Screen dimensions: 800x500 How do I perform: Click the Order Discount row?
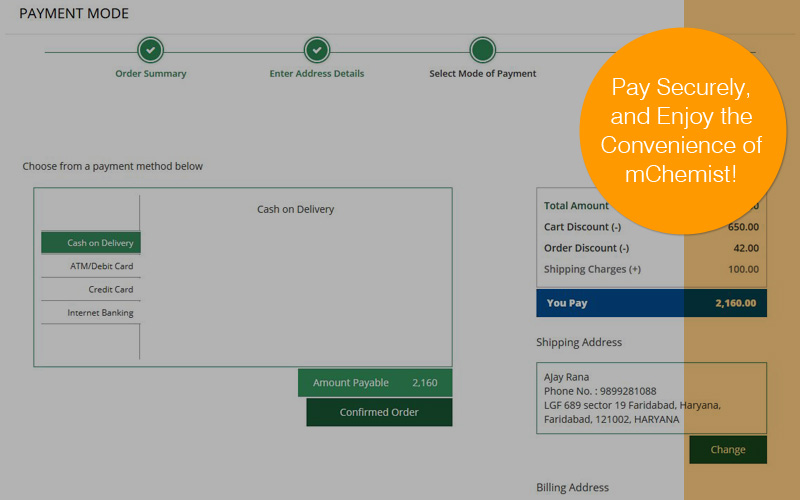click(x=651, y=248)
